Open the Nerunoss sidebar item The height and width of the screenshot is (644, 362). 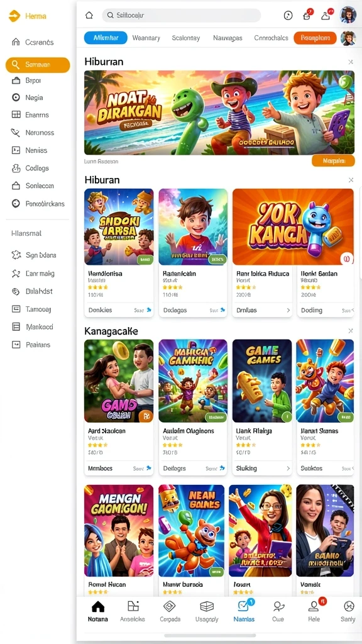(x=33, y=133)
